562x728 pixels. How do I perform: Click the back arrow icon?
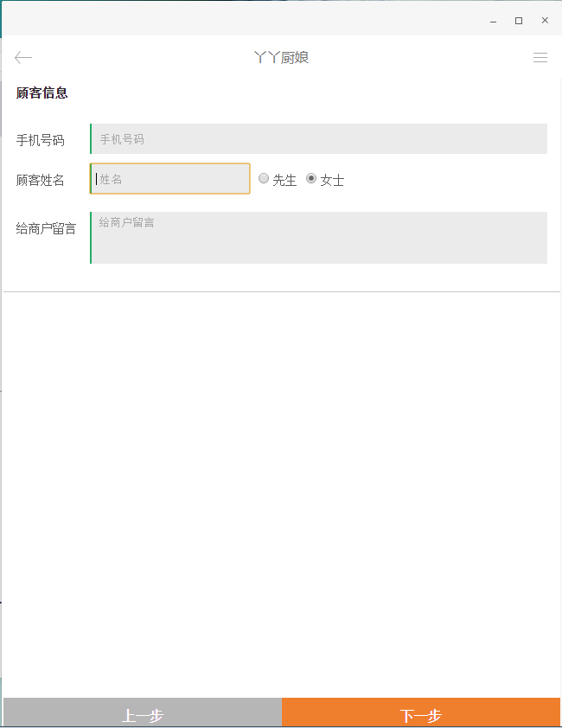pos(23,58)
